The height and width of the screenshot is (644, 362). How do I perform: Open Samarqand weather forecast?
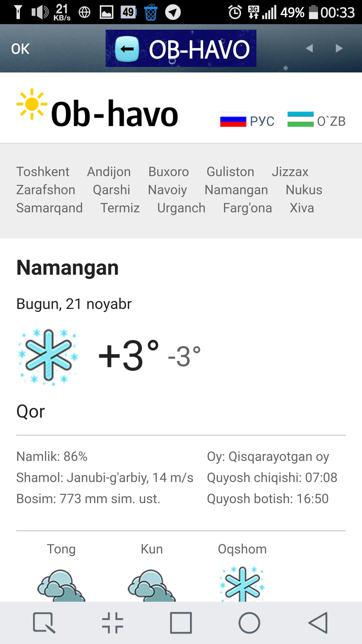[x=50, y=208]
